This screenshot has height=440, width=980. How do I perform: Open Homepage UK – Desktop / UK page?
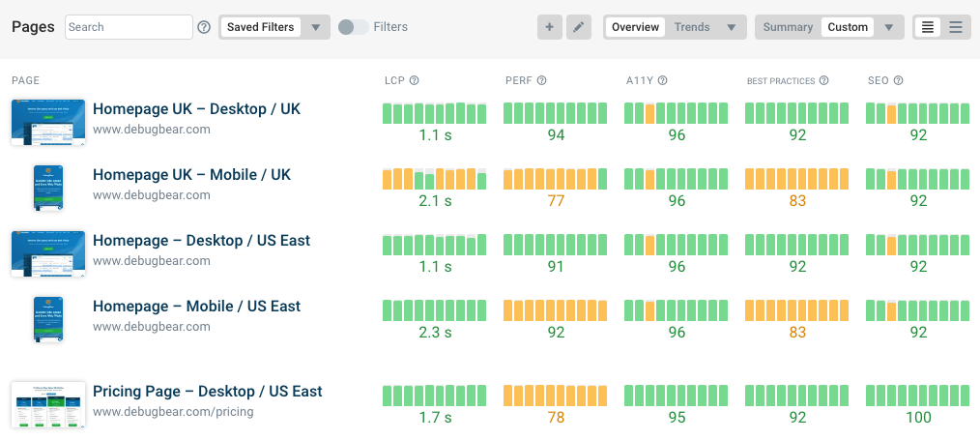click(196, 109)
